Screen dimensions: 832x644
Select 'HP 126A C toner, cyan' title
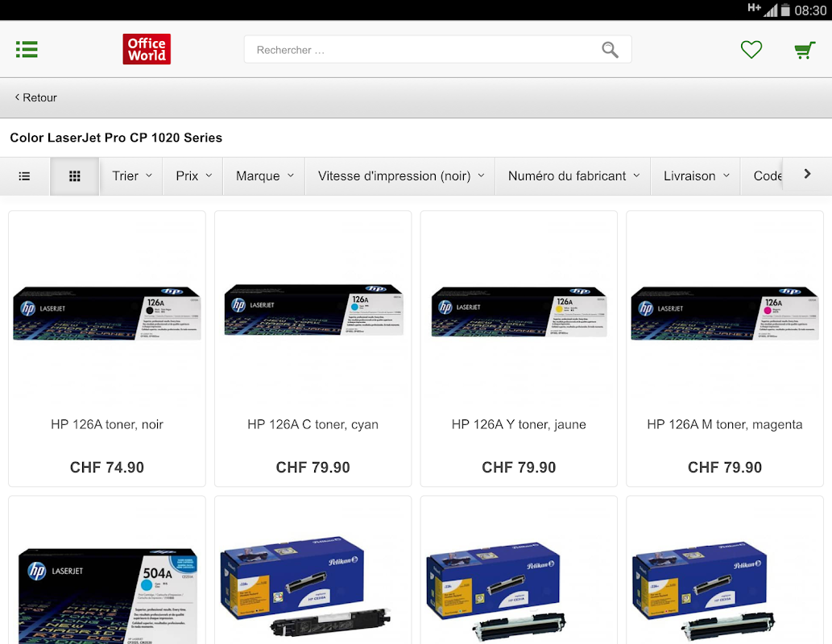coord(313,424)
